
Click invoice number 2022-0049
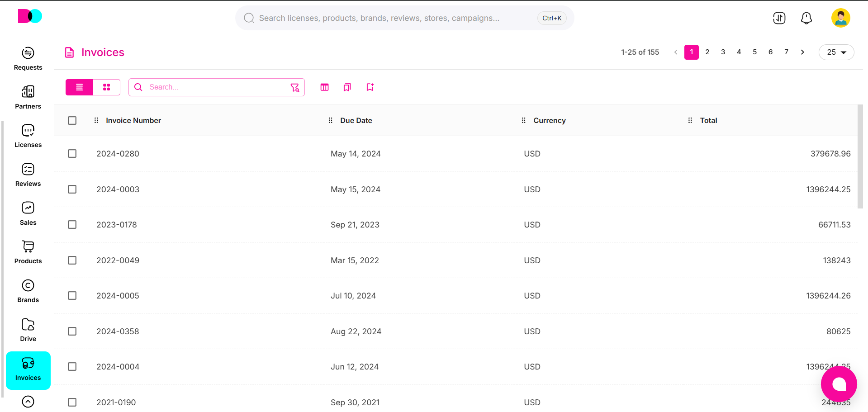(x=118, y=260)
